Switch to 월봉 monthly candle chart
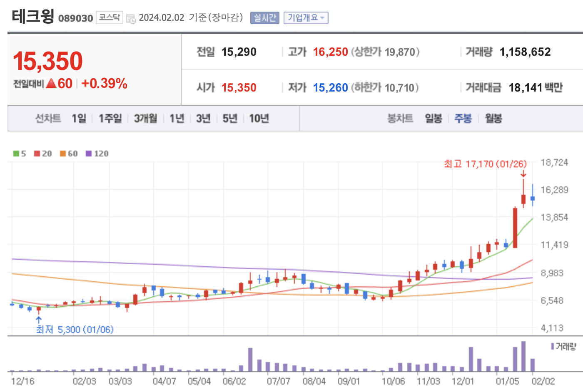Viewport: 583px width, 392px height. [x=493, y=119]
